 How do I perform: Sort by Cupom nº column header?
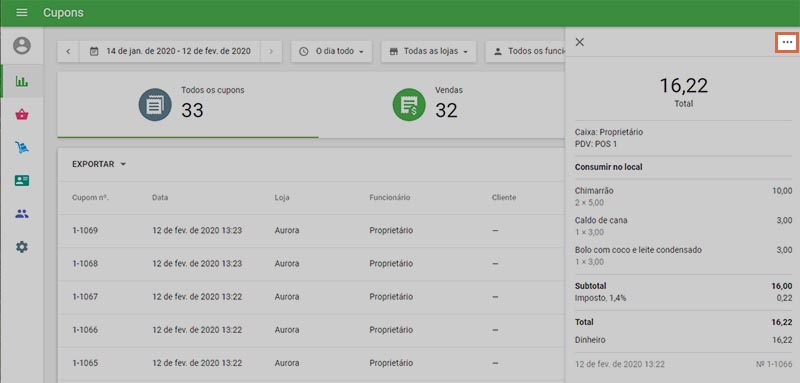coord(90,197)
